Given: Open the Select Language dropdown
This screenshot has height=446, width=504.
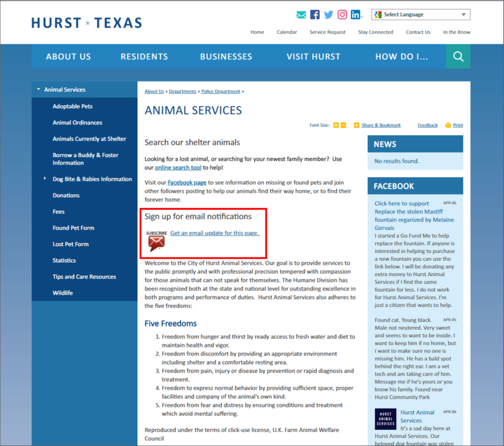Looking at the screenshot, I should 420,14.
